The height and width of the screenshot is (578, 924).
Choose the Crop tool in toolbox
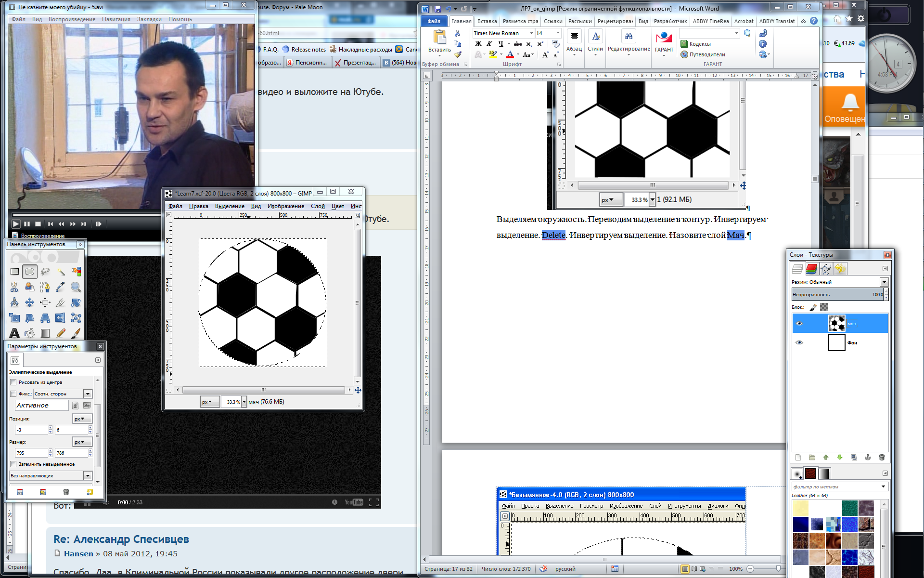pyautogui.click(x=61, y=302)
